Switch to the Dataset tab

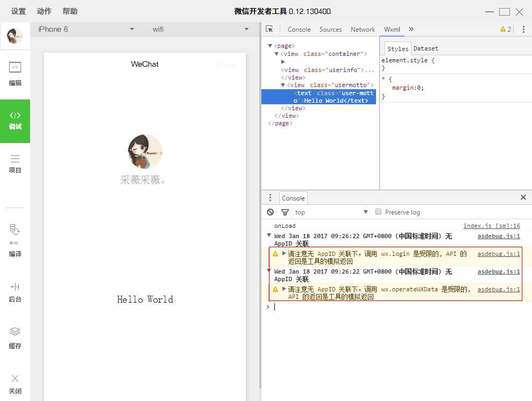(426, 48)
